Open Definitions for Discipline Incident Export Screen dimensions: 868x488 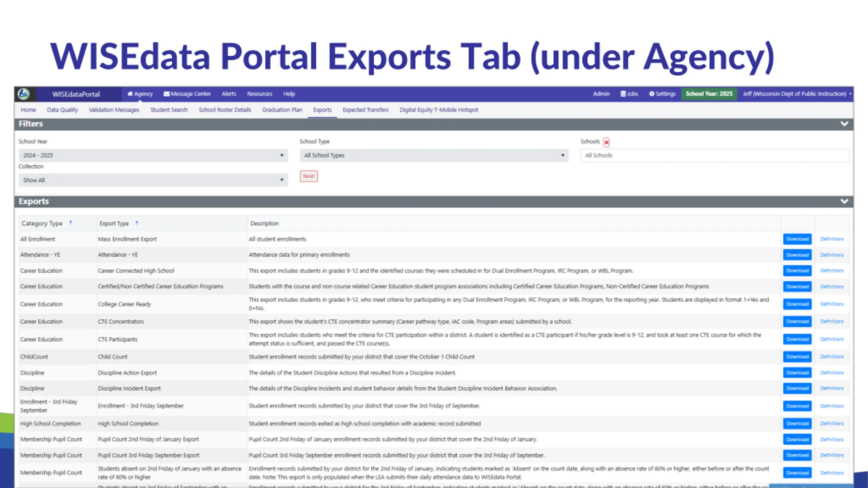[832, 388]
